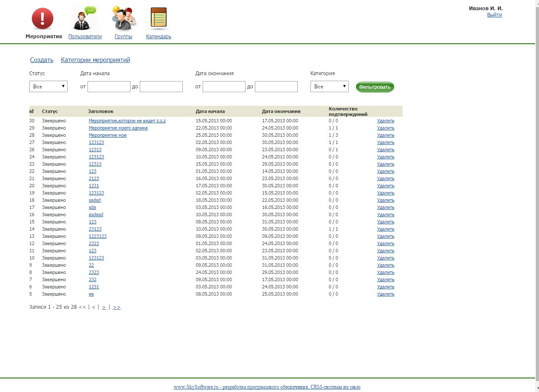Image resolution: width=539 pixels, height=392 pixels.
Task: Open event 'sda' in row 17
Action: (x=92, y=208)
